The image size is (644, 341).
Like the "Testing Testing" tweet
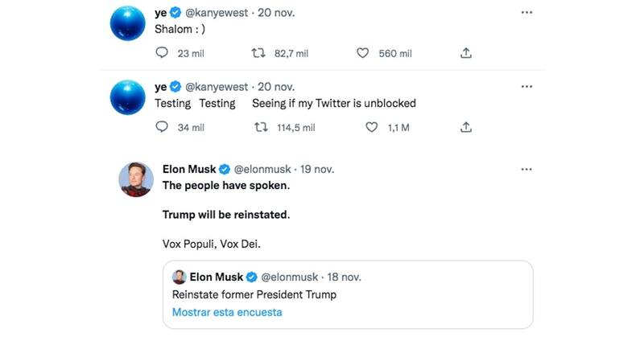click(x=371, y=127)
